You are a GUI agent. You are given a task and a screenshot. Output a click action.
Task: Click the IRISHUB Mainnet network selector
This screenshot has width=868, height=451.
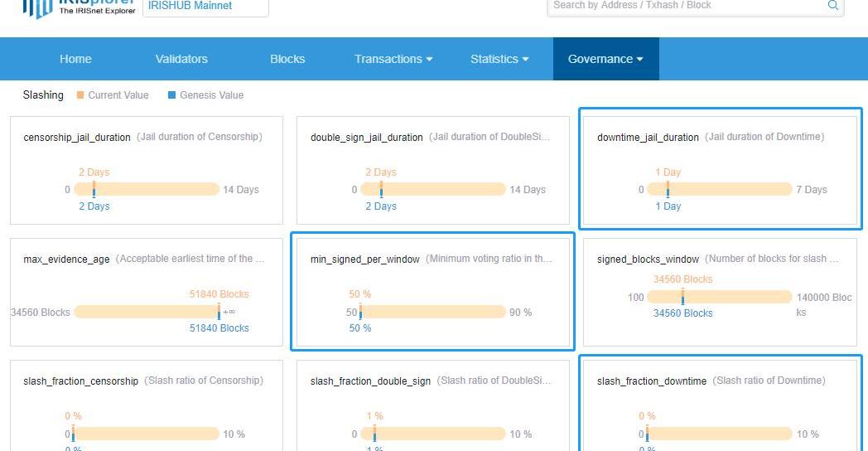205,7
